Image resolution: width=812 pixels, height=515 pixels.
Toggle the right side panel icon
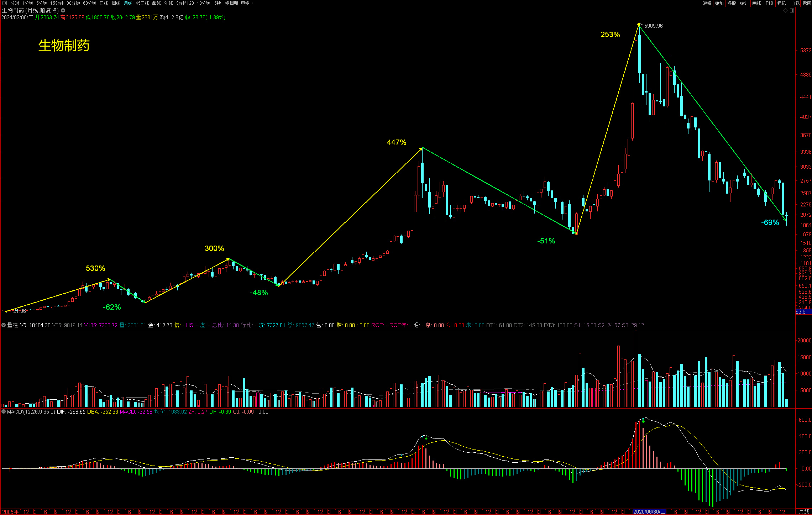pos(792,11)
